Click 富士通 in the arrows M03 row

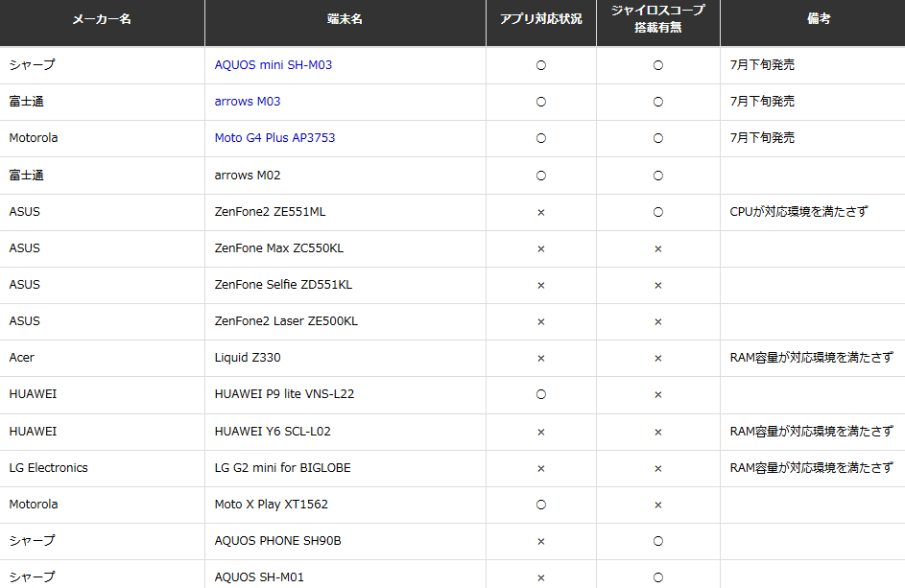(27, 102)
